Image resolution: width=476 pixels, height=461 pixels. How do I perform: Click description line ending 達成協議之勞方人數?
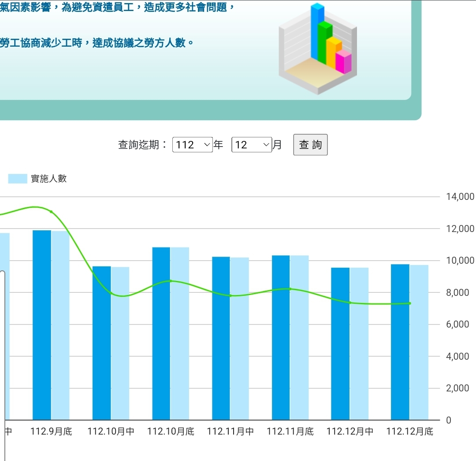point(97,43)
